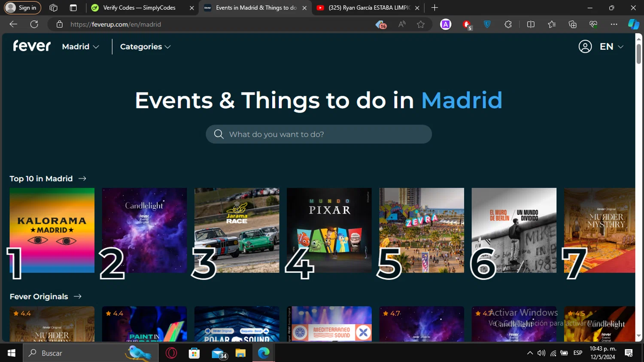The image size is (644, 362).
Task: Open the Paint in the Dark card
Action: pyautogui.click(x=144, y=324)
